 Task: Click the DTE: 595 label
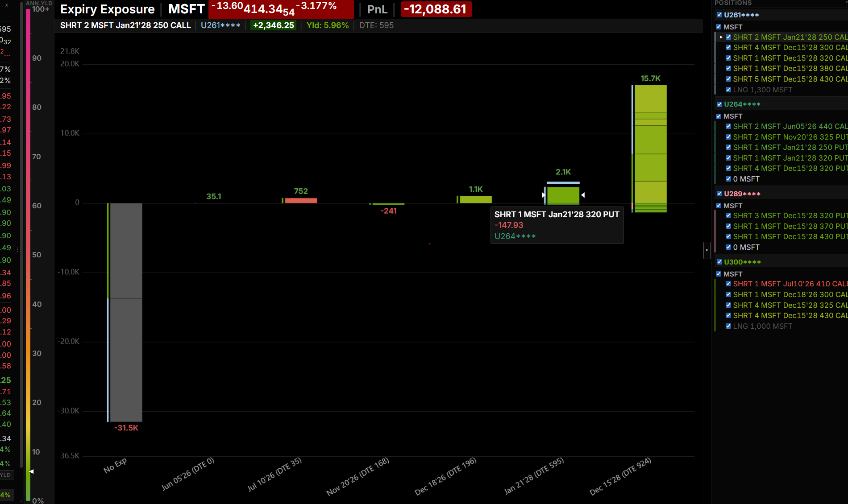tap(376, 25)
